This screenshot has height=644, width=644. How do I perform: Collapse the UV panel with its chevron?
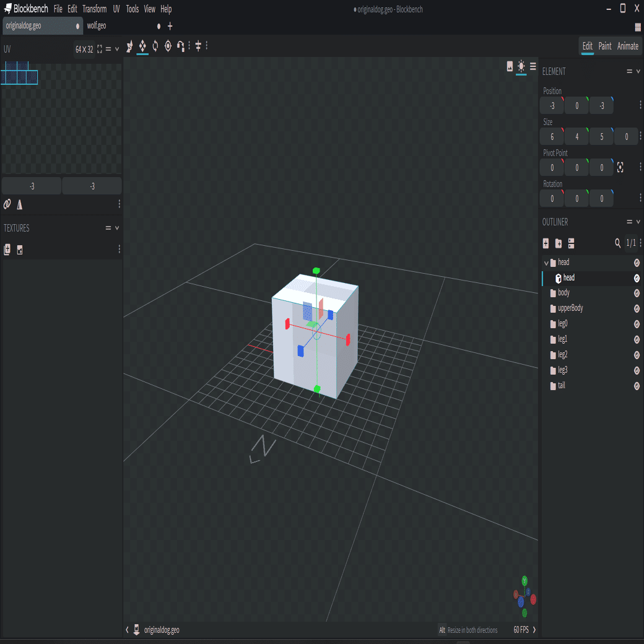click(x=117, y=50)
